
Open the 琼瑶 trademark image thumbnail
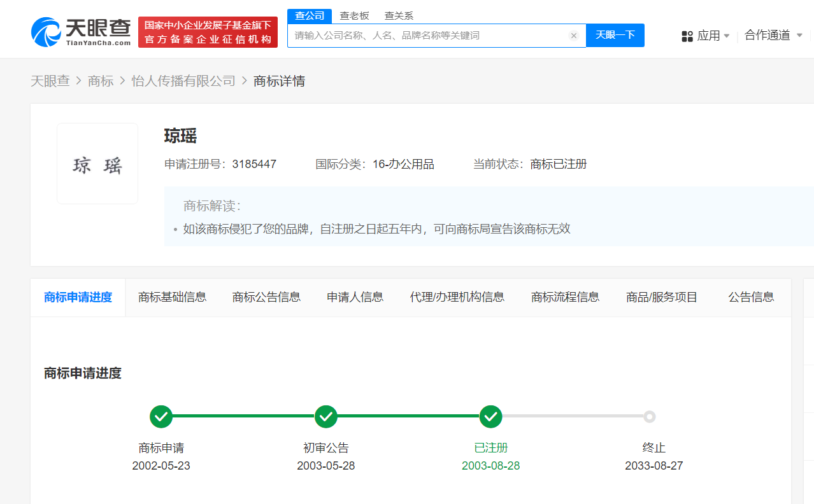(x=97, y=164)
